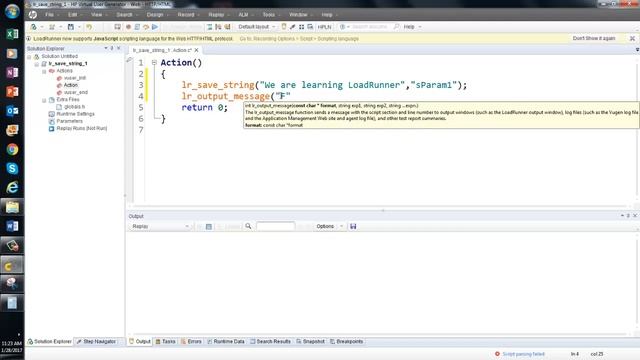
Task: Click the blue Replay play icon
Action: coord(155,27)
